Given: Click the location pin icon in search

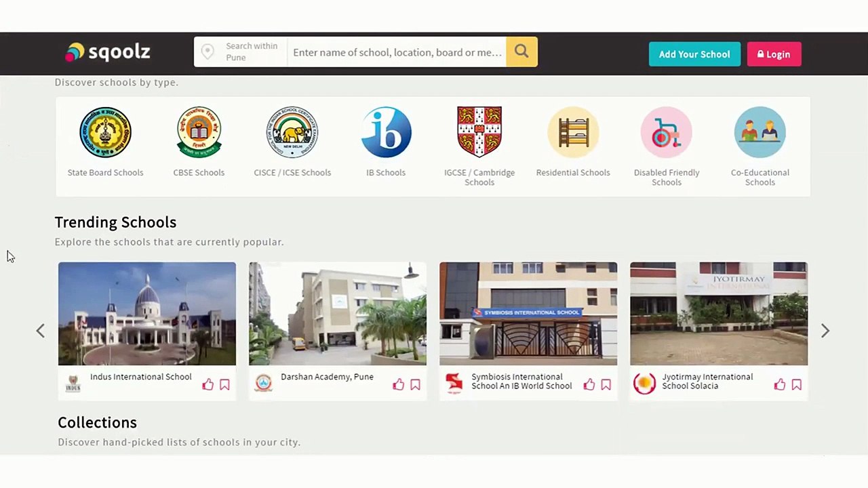Looking at the screenshot, I should [x=208, y=52].
